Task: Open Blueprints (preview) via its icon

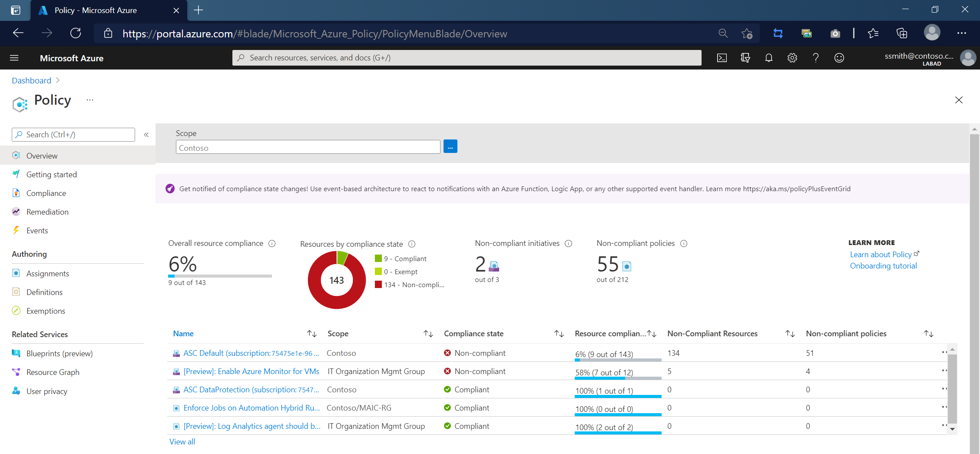Action: coord(17,353)
